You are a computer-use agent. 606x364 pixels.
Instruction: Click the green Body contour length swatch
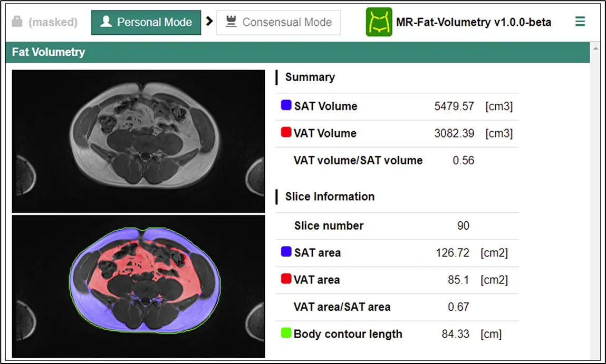(286, 333)
